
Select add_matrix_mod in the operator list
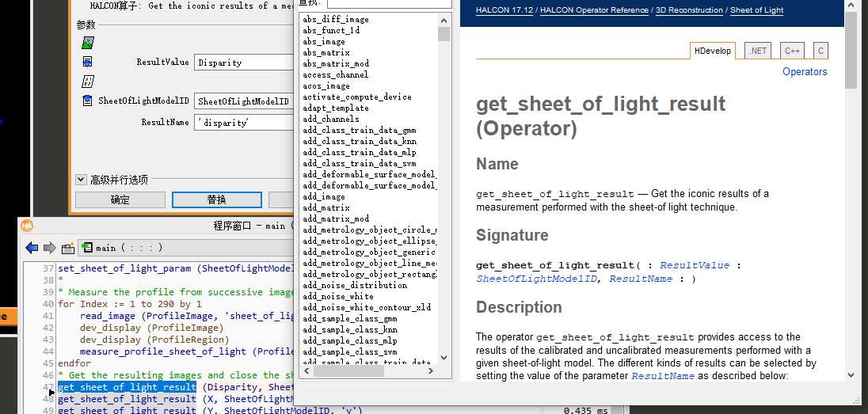click(336, 218)
